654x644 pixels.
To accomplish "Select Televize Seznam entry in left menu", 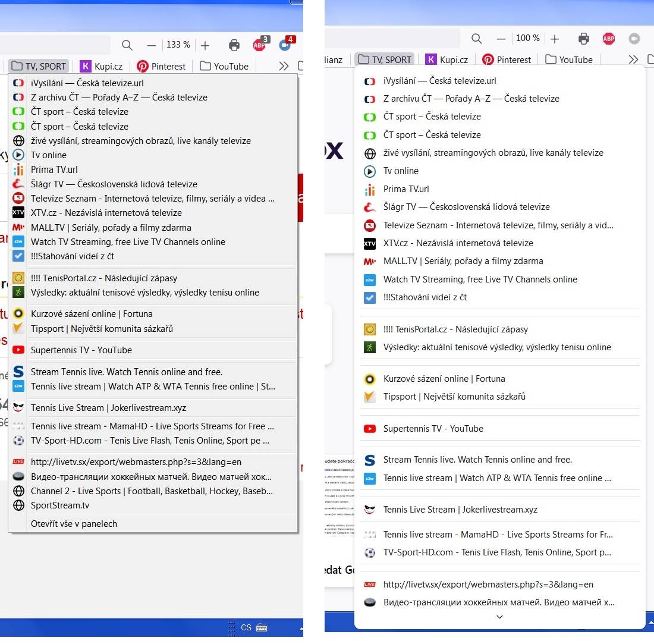I will click(x=153, y=198).
